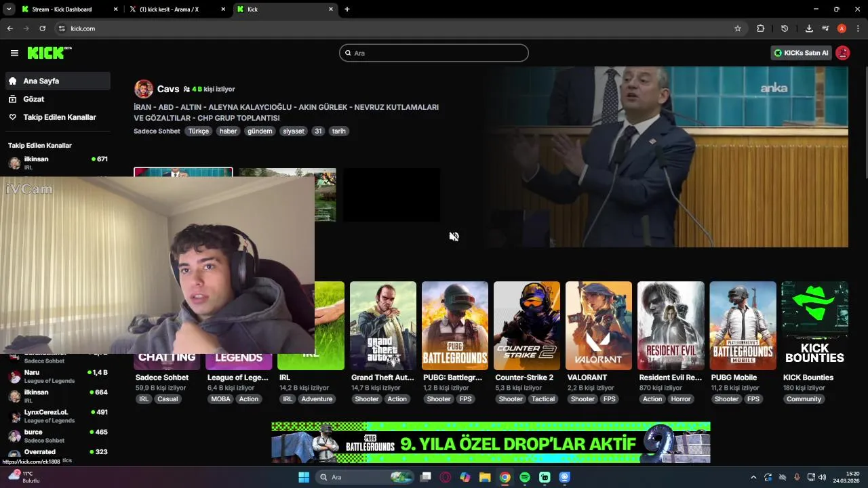
Task: Open the Kick user avatar menu
Action: [x=843, y=53]
